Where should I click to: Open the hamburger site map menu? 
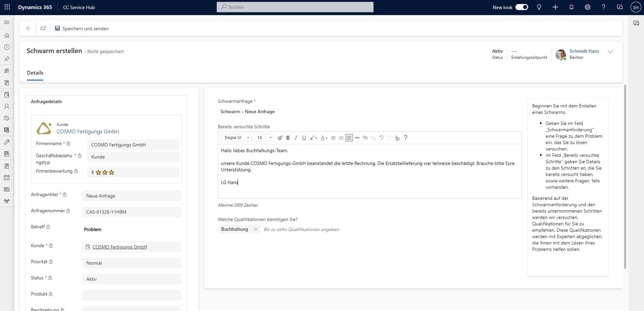coord(7,23)
